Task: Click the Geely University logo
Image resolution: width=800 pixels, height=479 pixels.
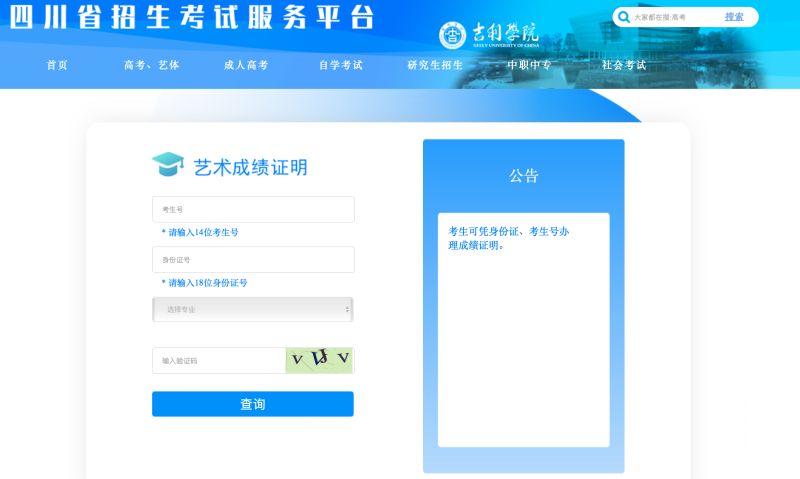Action: (489, 34)
